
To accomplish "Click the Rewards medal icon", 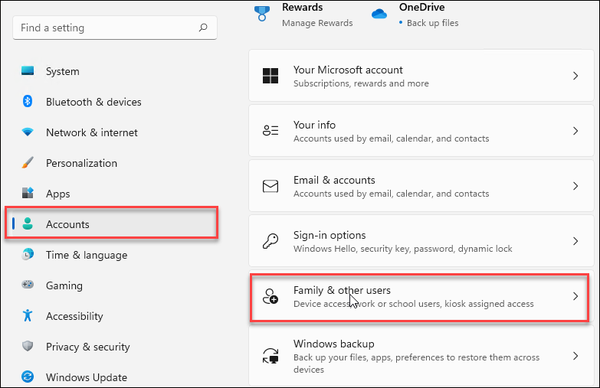I will click(x=262, y=13).
